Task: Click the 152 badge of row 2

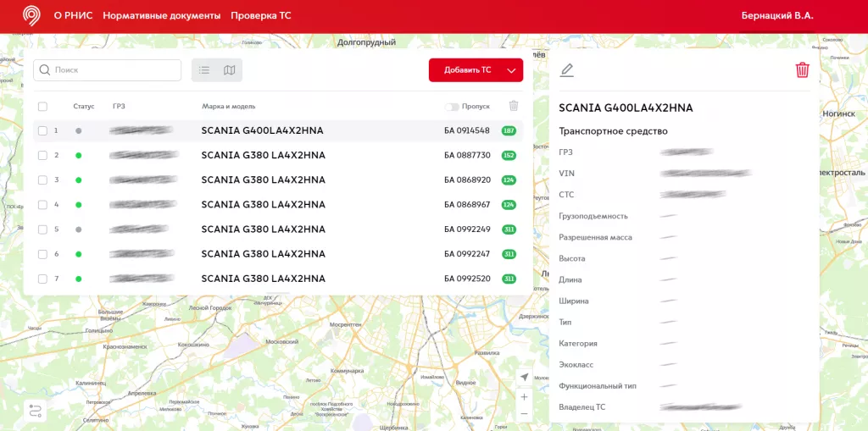Action: (509, 156)
